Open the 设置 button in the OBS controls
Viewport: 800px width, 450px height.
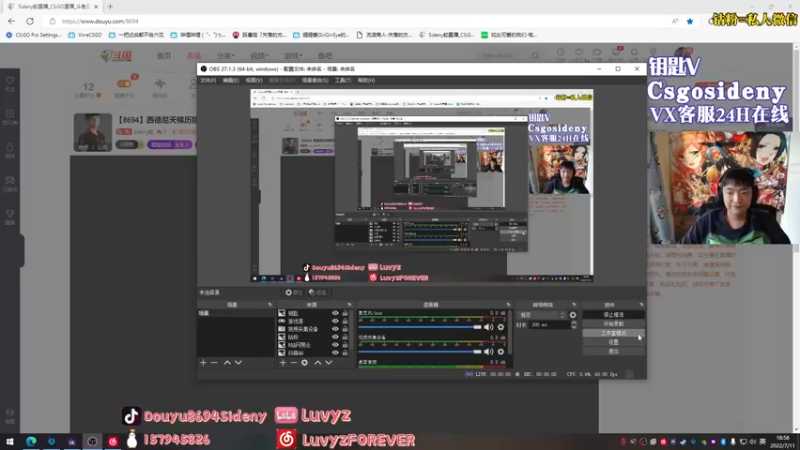pos(613,342)
